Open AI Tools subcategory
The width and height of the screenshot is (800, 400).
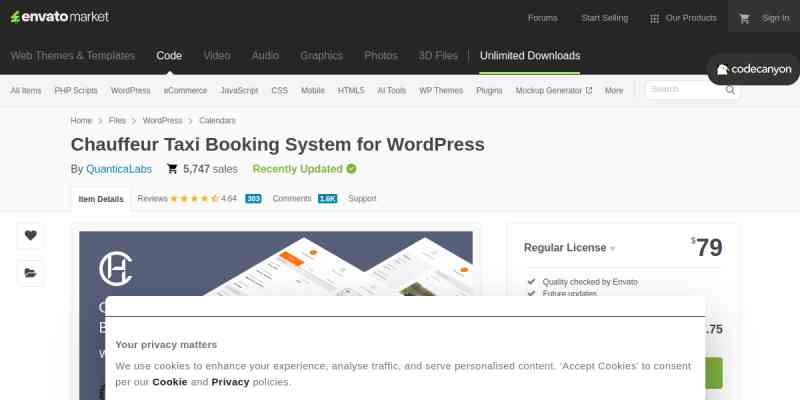tap(392, 90)
